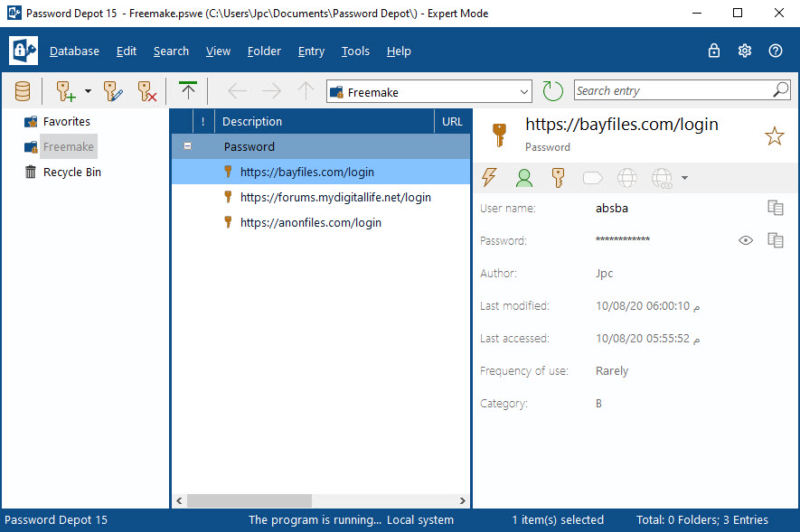
Task: Lock the database with padlock icon
Action: click(x=714, y=51)
